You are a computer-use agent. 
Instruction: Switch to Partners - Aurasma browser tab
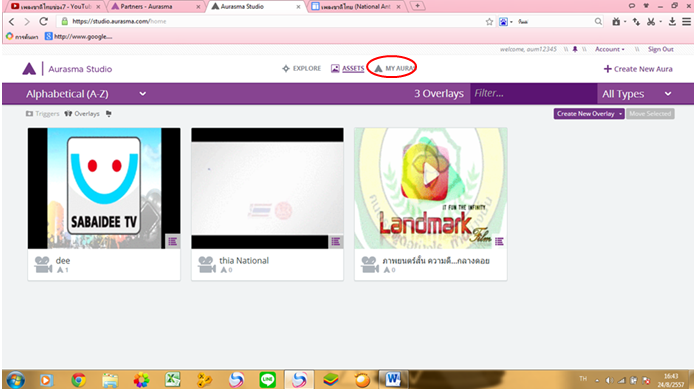tap(156, 7)
